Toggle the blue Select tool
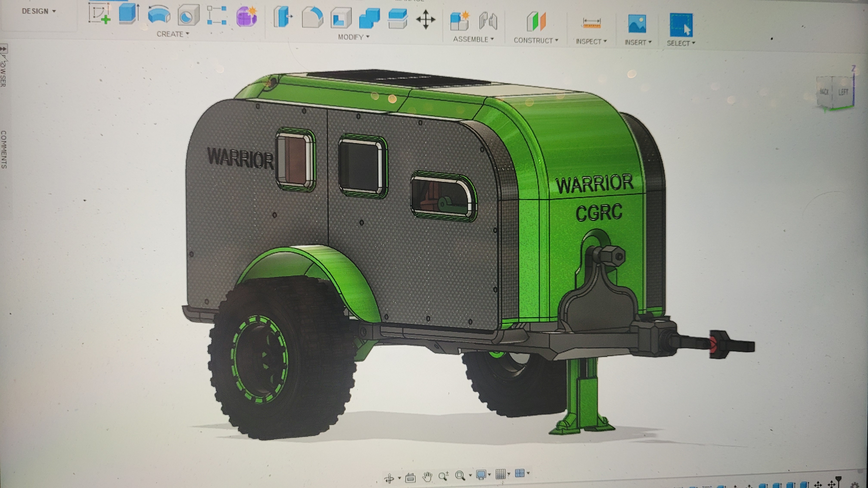The image size is (868, 488). 681,25
